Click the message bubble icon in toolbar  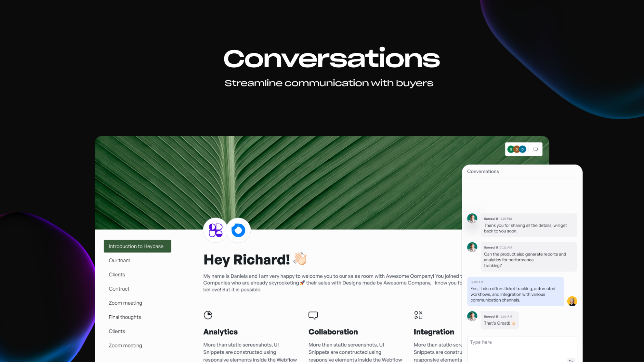tap(536, 149)
